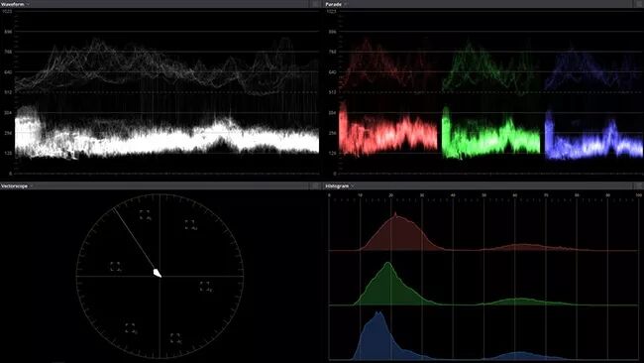The width and height of the screenshot is (644, 363).
Task: Open Vectorscope panel settings icon
Action: pos(315,186)
